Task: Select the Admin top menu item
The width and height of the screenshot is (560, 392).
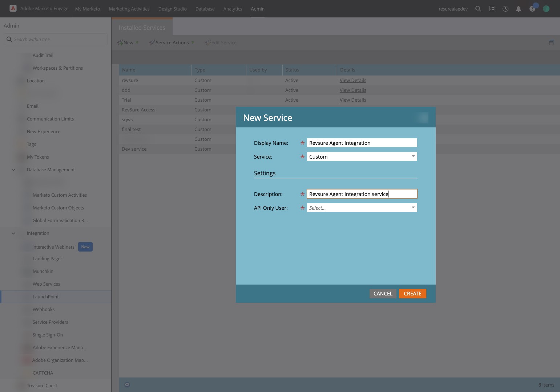Action: coord(258,9)
